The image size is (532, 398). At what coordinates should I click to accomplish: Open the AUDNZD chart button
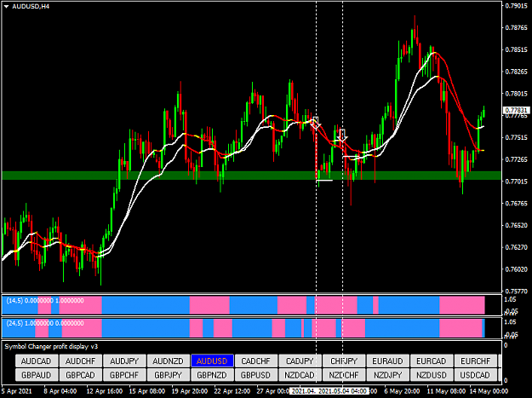point(169,361)
